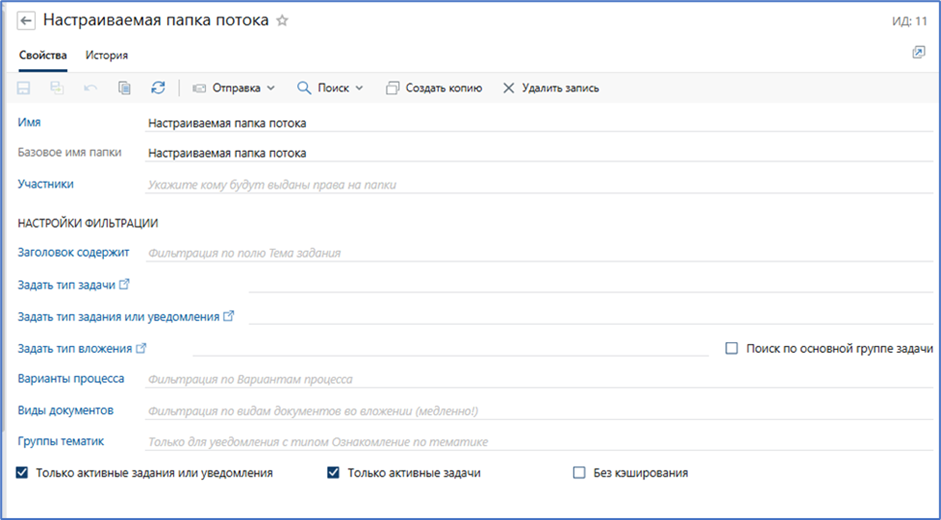Image resolution: width=941 pixels, height=520 pixels.
Task: Select the Свойства tab
Action: click(x=43, y=55)
